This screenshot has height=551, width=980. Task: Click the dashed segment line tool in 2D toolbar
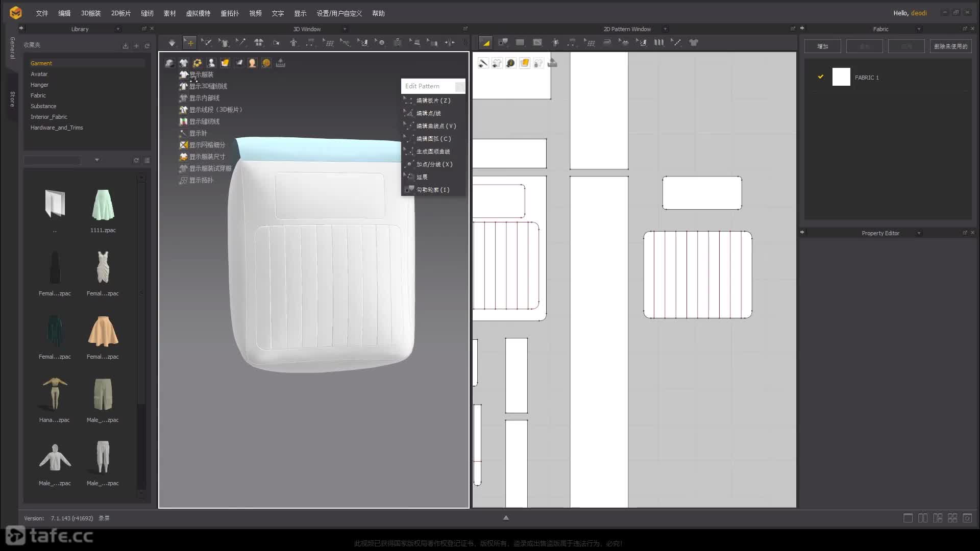[676, 43]
